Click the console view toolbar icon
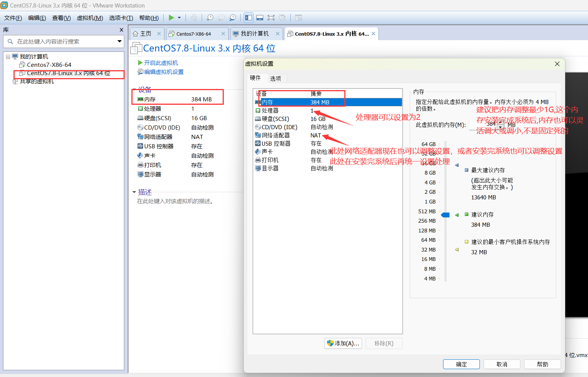 point(260,18)
